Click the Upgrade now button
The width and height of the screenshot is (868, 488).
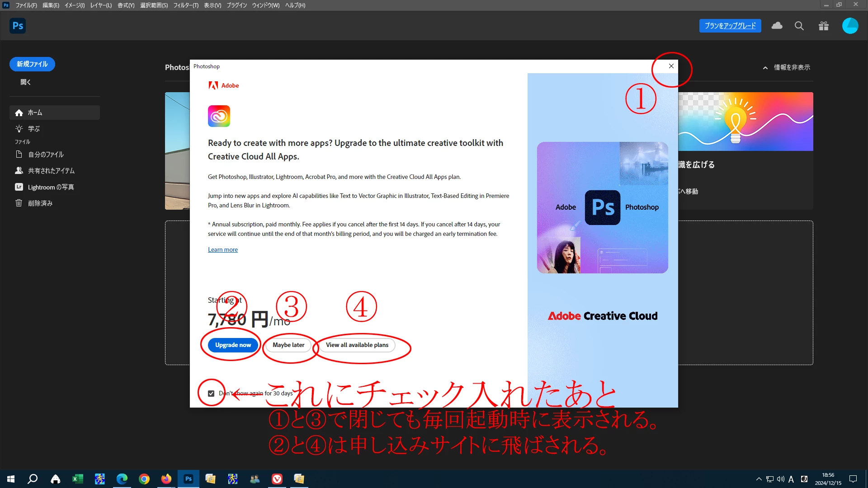(x=233, y=345)
